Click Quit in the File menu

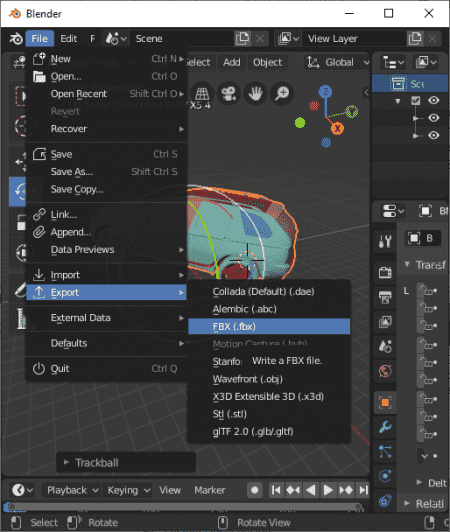(107, 368)
